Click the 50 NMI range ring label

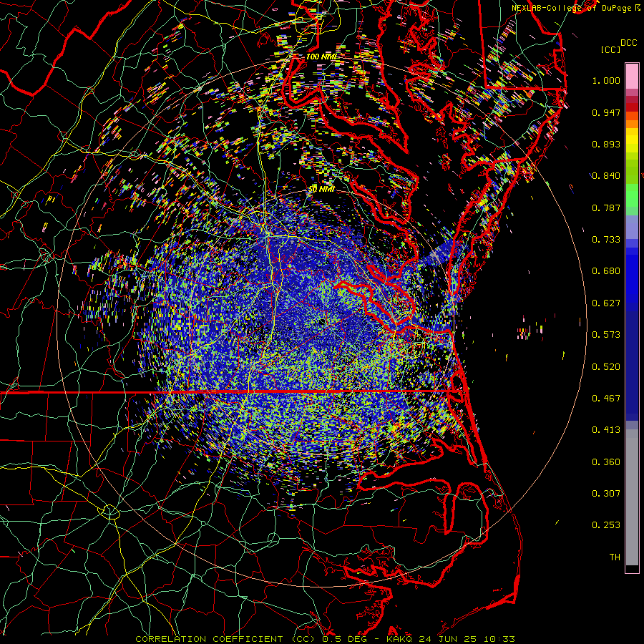pos(321,190)
